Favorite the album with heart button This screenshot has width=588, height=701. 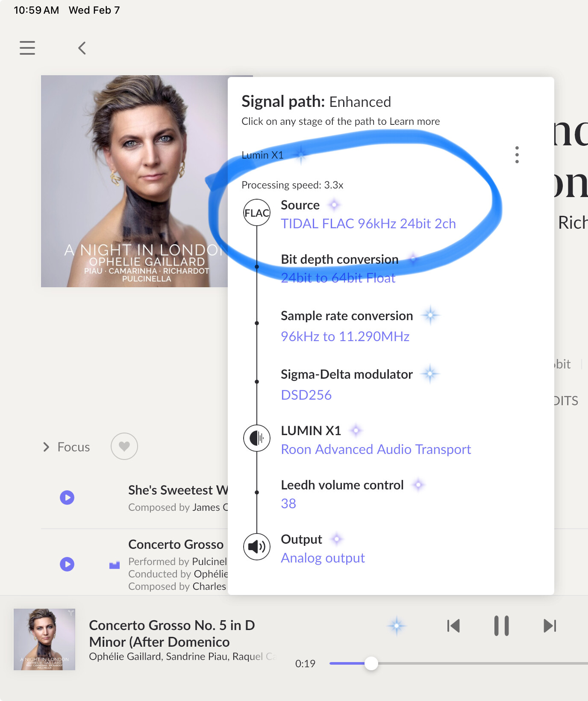coord(124,446)
